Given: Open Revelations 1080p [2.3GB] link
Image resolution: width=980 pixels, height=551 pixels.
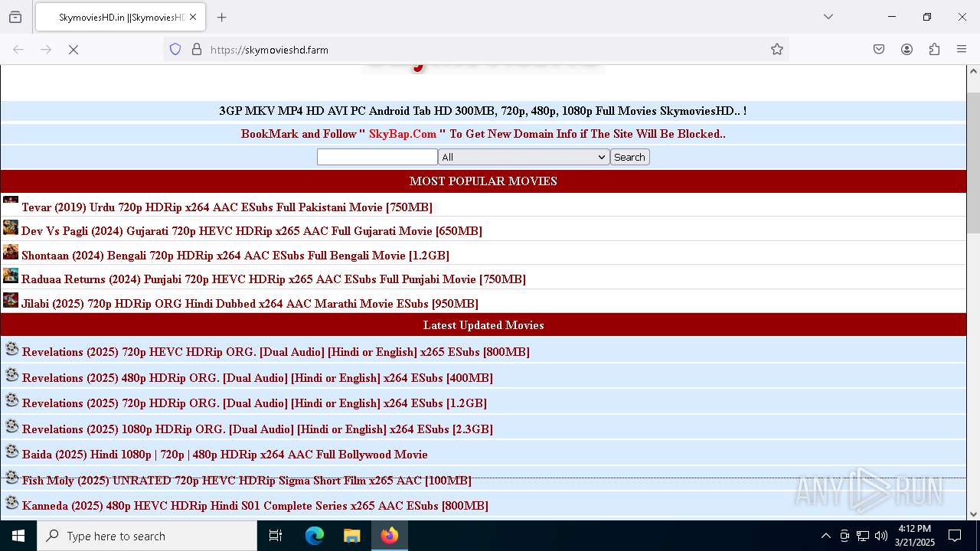Looking at the screenshot, I should coord(257,429).
